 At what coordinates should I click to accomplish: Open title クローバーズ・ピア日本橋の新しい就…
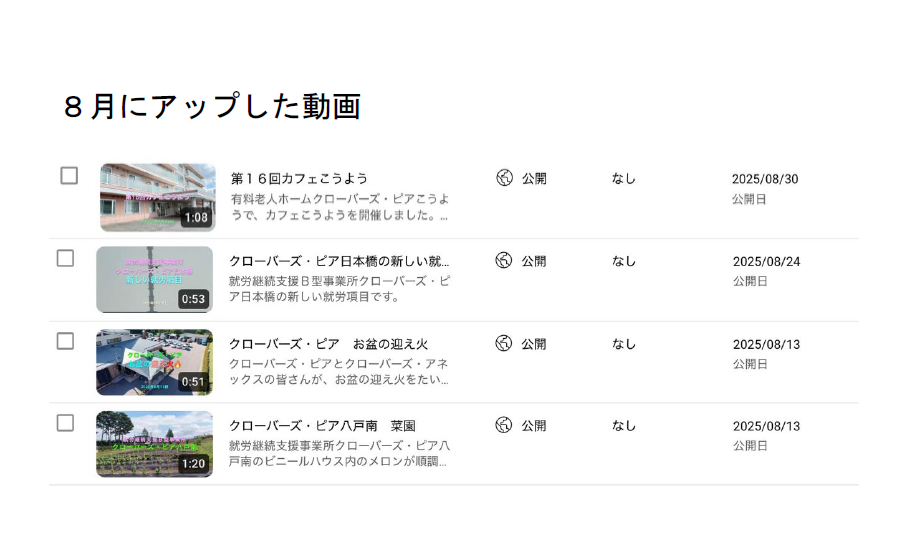(339, 261)
